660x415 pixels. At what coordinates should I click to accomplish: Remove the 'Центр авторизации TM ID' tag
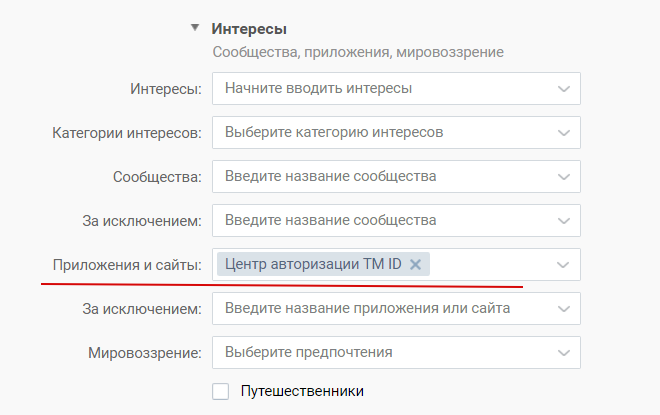tap(416, 264)
